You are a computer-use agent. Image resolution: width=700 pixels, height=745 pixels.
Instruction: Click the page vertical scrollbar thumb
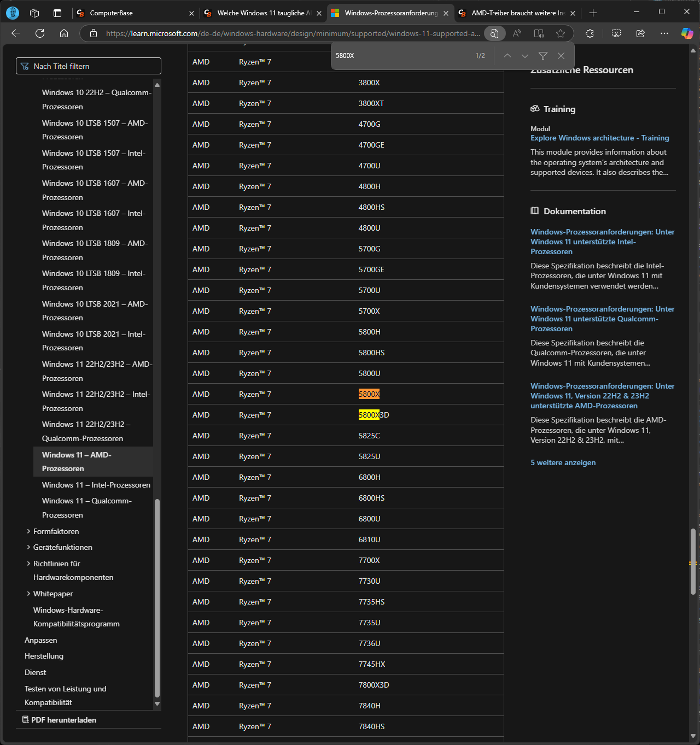693,561
